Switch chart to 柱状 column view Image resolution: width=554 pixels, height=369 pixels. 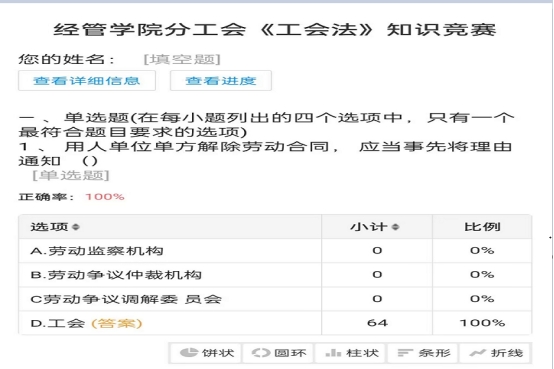point(351,353)
